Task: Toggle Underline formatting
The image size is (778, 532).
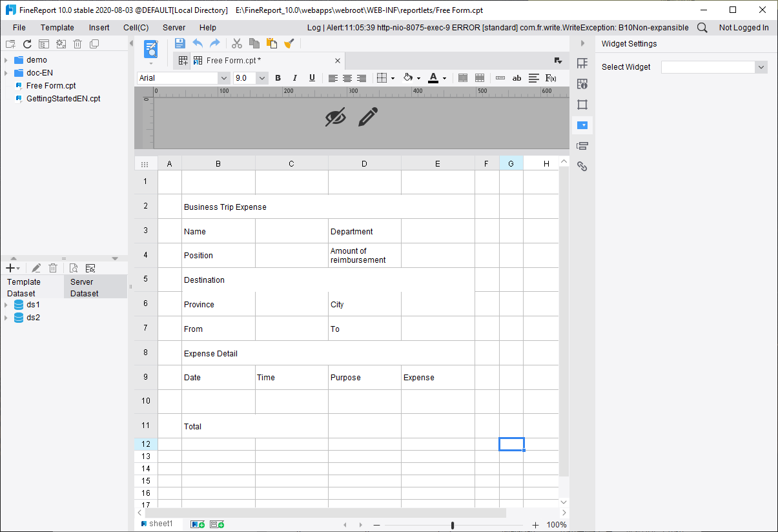Action: 312,78
